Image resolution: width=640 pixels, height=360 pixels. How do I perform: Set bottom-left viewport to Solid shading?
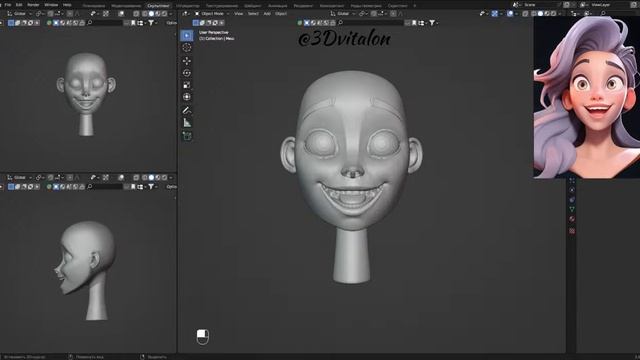pyautogui.click(x=151, y=178)
